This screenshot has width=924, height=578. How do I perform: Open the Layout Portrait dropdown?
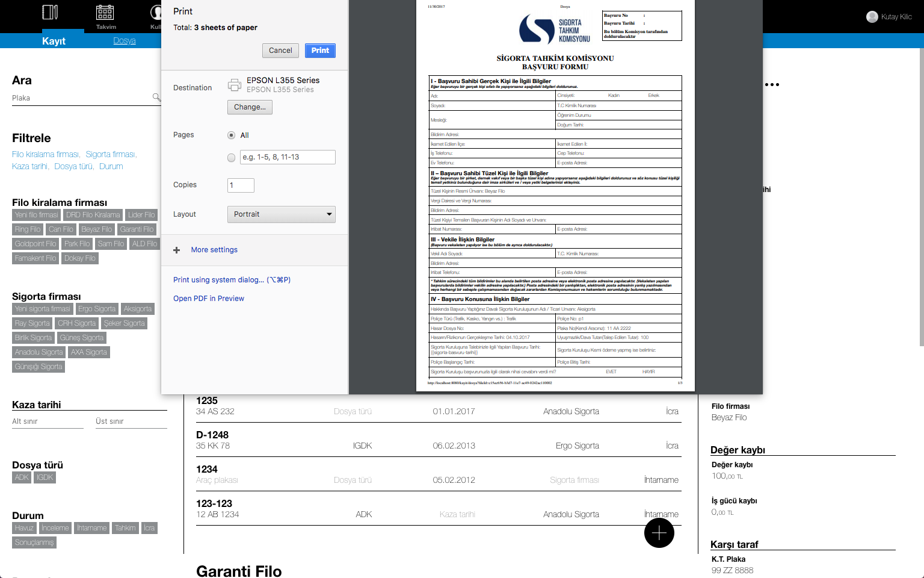[281, 214]
